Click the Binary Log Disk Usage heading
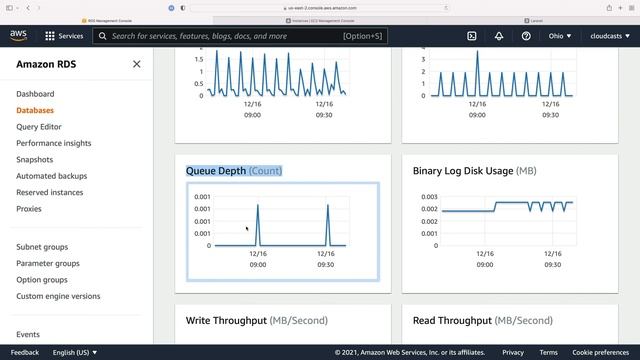Viewport: 640px width, 360px height. click(474, 171)
